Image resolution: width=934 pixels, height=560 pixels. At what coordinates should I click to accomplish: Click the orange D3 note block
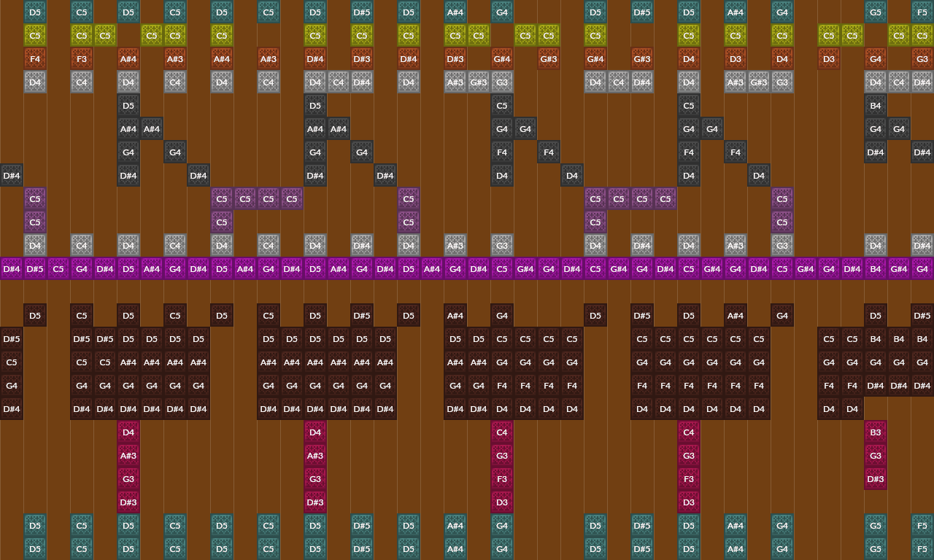point(829,58)
